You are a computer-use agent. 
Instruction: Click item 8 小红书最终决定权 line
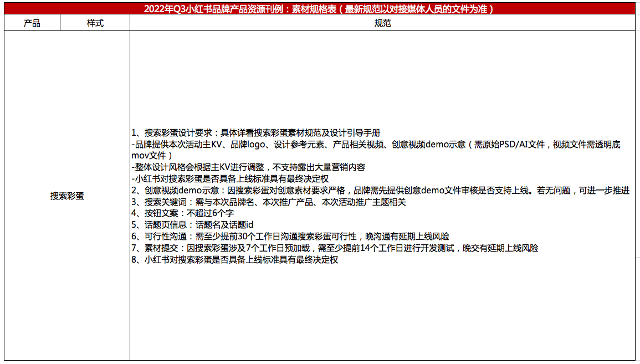pos(234,260)
